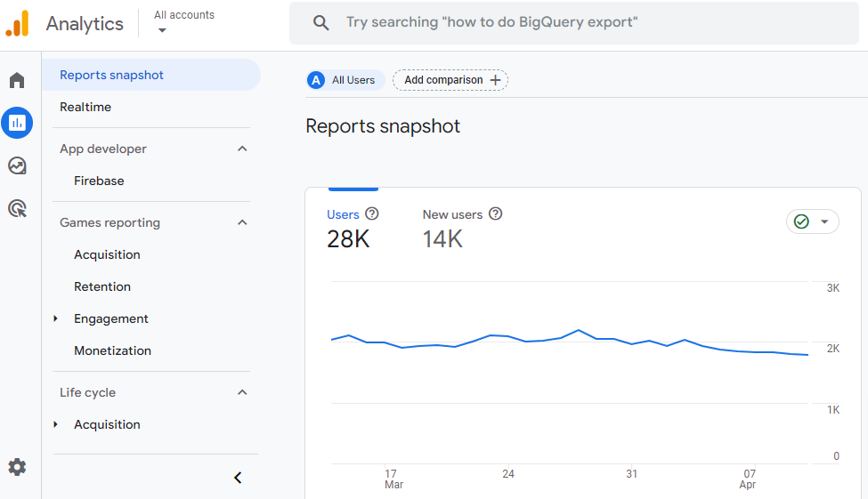Collapse the reports navigation panel
868x499 pixels.
click(238, 478)
